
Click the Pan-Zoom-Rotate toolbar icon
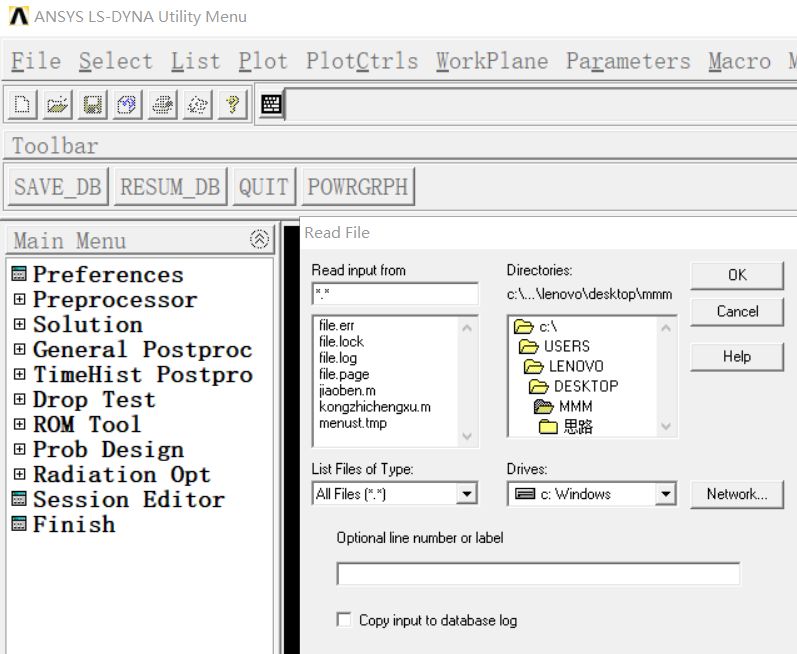pyautogui.click(x=127, y=105)
